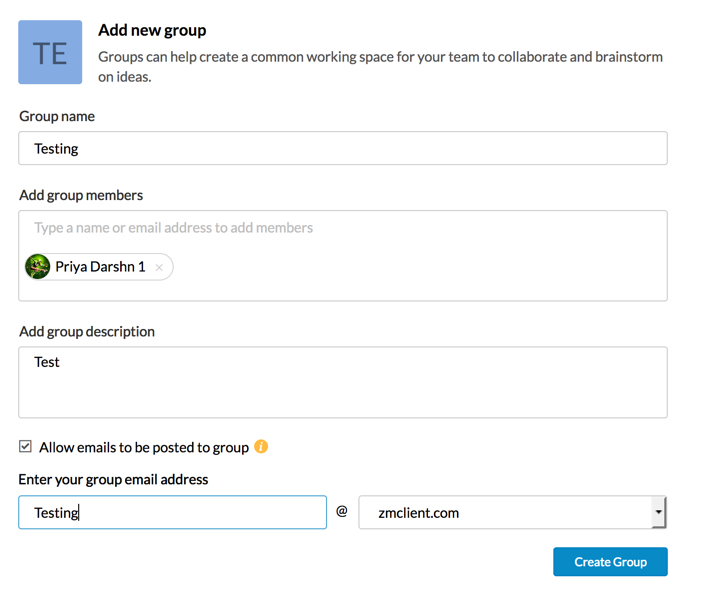
Task: Click the Allow emails to be posted label
Action: [x=143, y=447]
